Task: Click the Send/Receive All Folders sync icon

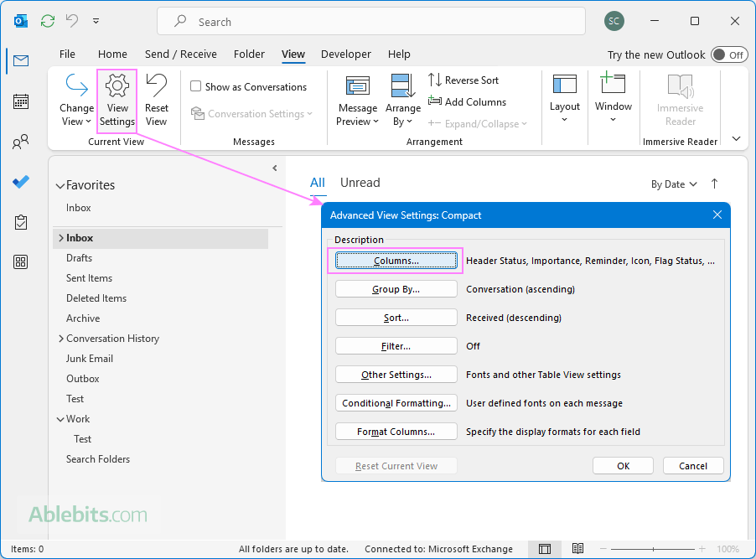Action: tap(47, 21)
